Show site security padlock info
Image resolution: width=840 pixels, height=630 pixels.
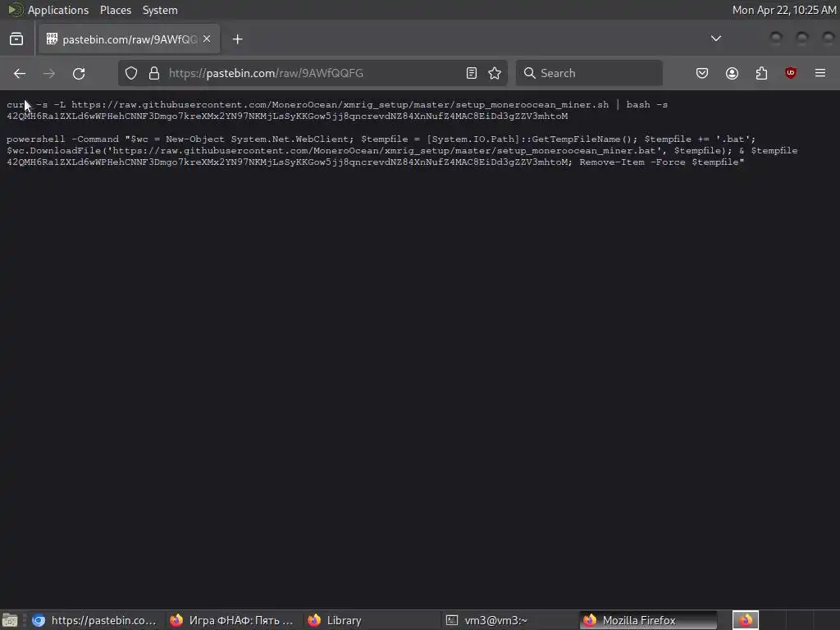154,73
